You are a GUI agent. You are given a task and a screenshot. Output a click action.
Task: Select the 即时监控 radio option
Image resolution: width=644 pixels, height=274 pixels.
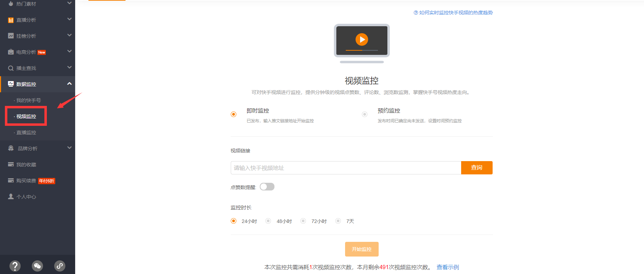(234, 114)
